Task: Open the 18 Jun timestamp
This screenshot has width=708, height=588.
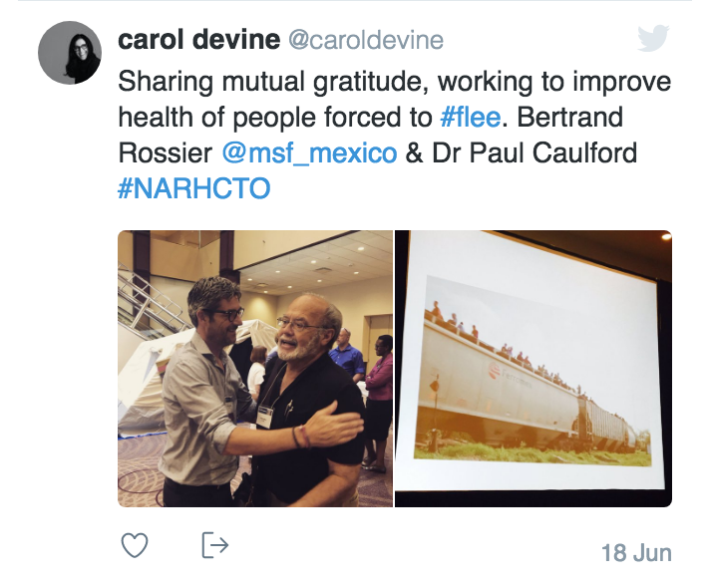Action: click(636, 553)
